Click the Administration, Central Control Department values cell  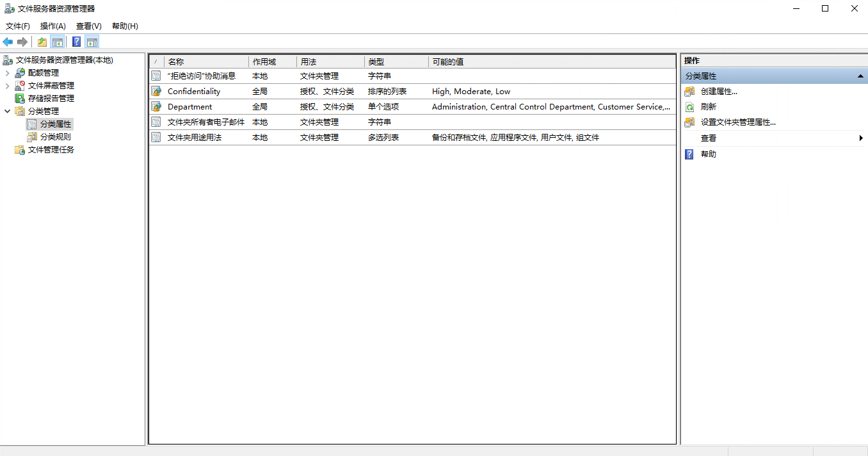[551, 107]
